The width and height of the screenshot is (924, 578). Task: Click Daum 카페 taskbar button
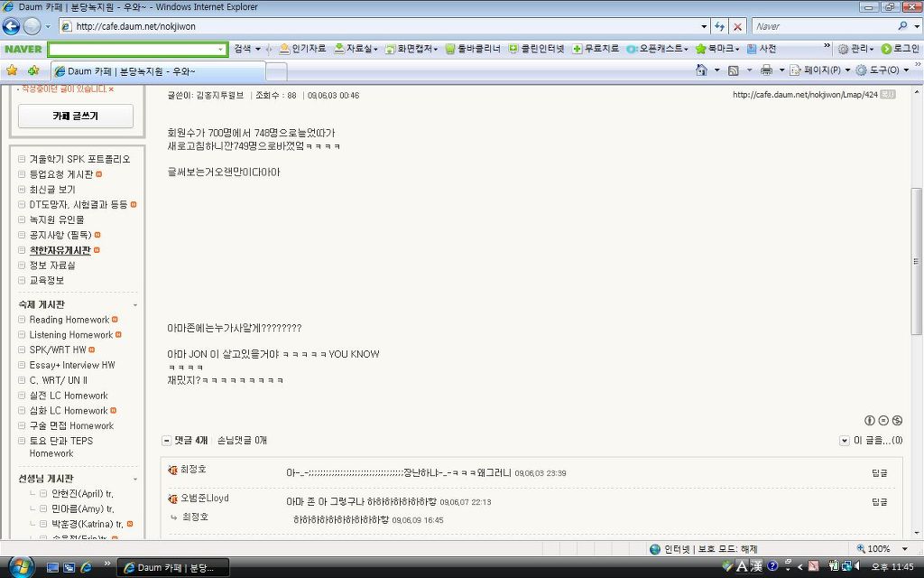point(172,567)
